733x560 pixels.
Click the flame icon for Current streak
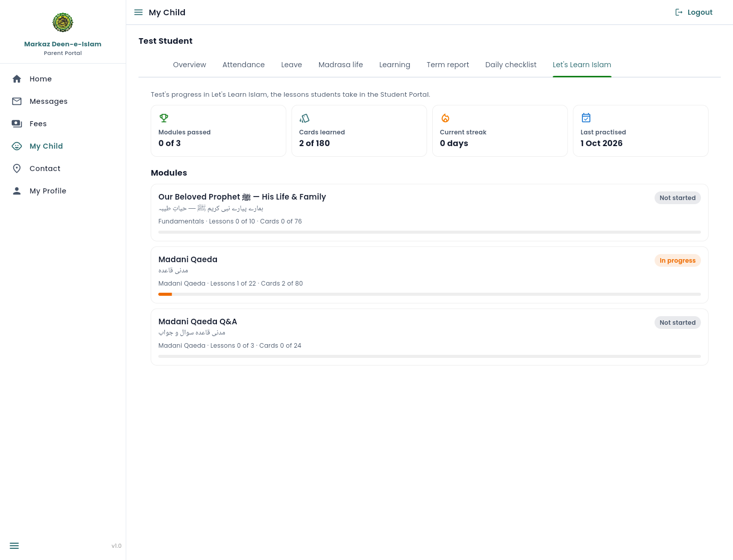point(445,118)
